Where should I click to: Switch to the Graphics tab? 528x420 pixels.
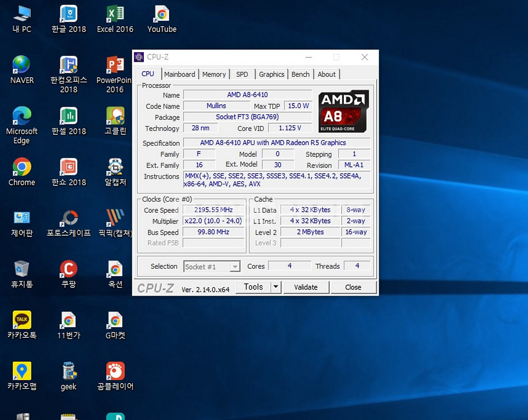(x=272, y=74)
